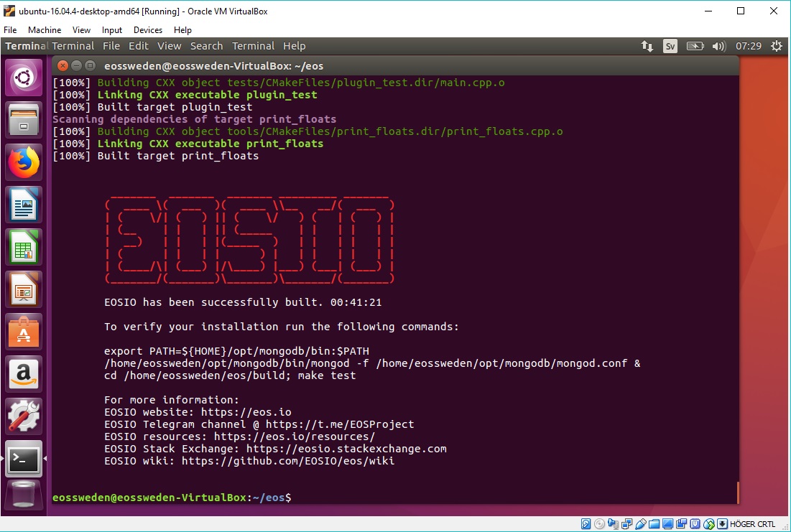Click the VirtualBox CPU virtualization status icon

point(695,524)
